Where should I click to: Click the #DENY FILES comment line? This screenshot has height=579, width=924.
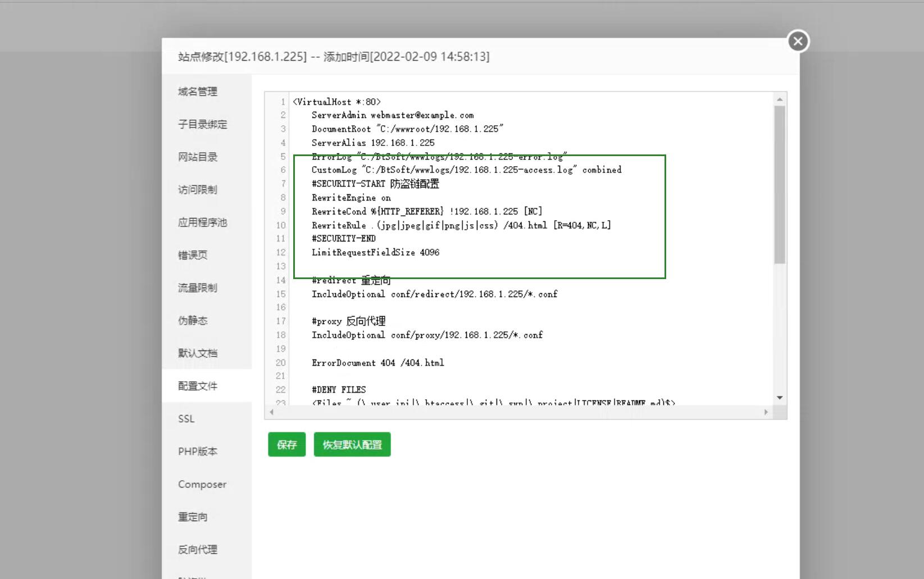[x=339, y=389]
